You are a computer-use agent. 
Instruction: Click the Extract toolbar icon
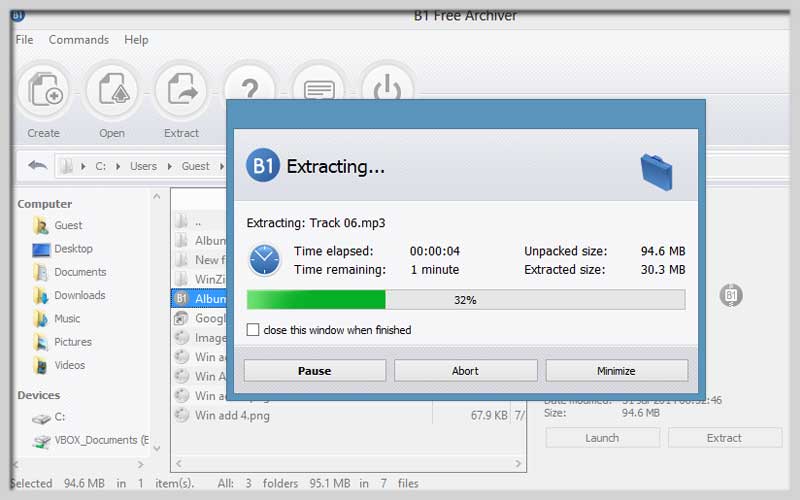click(181, 91)
